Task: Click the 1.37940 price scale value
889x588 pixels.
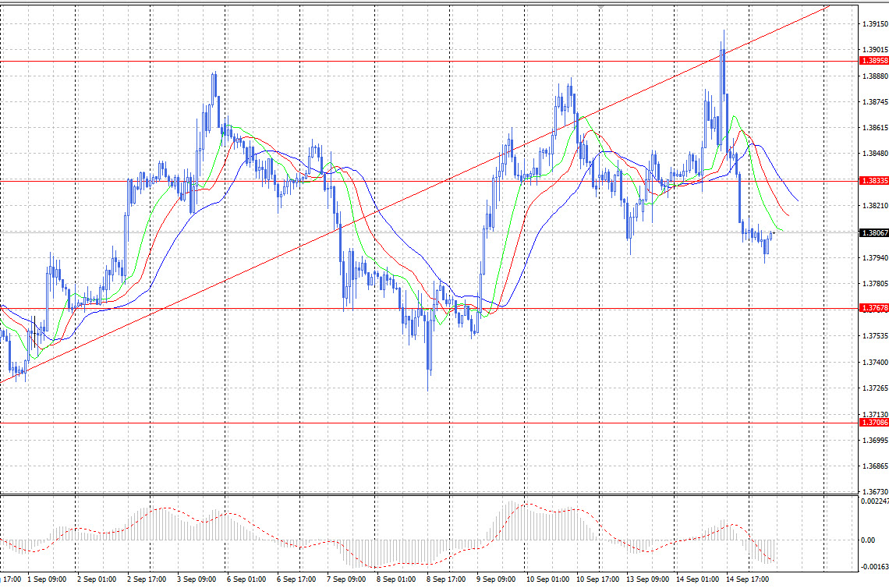Action: (875, 258)
